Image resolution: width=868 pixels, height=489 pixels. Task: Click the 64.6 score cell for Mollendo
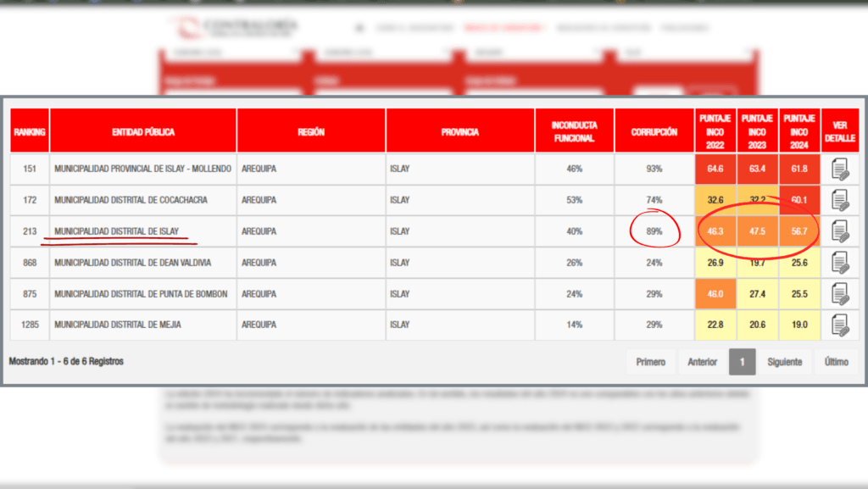click(715, 169)
